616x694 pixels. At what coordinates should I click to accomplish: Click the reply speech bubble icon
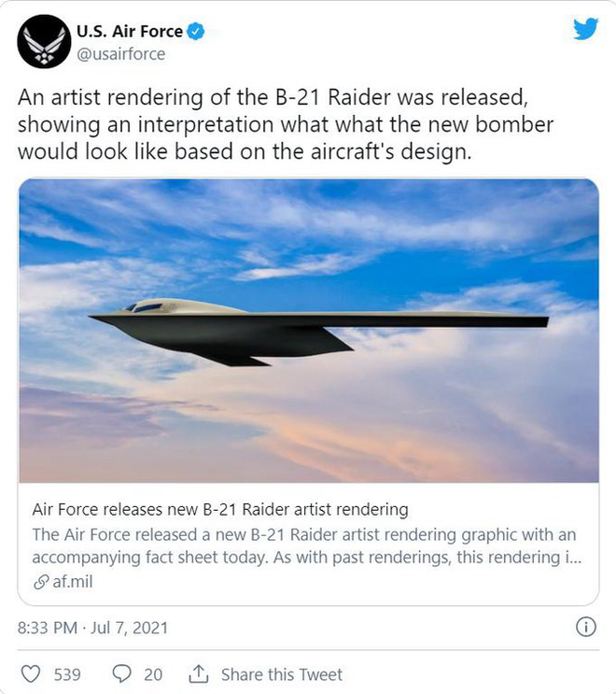122,673
